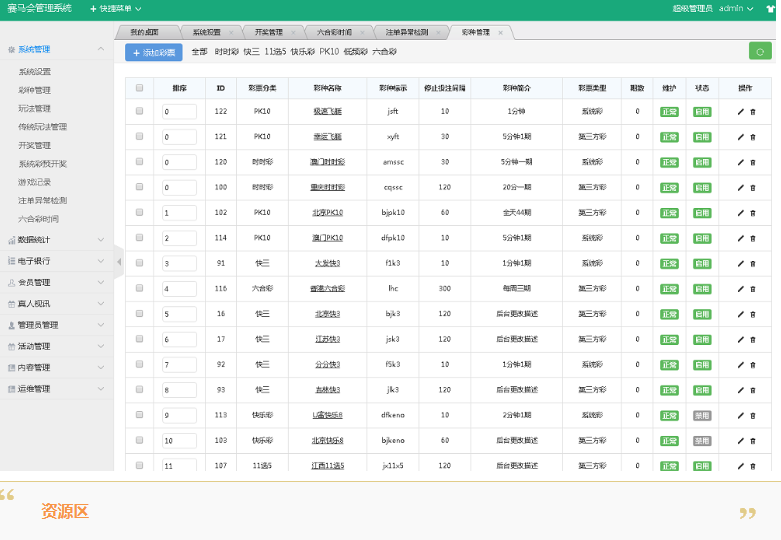Filter the list by PK10
Image resolution: width=781 pixels, height=540 pixels.
pos(329,52)
